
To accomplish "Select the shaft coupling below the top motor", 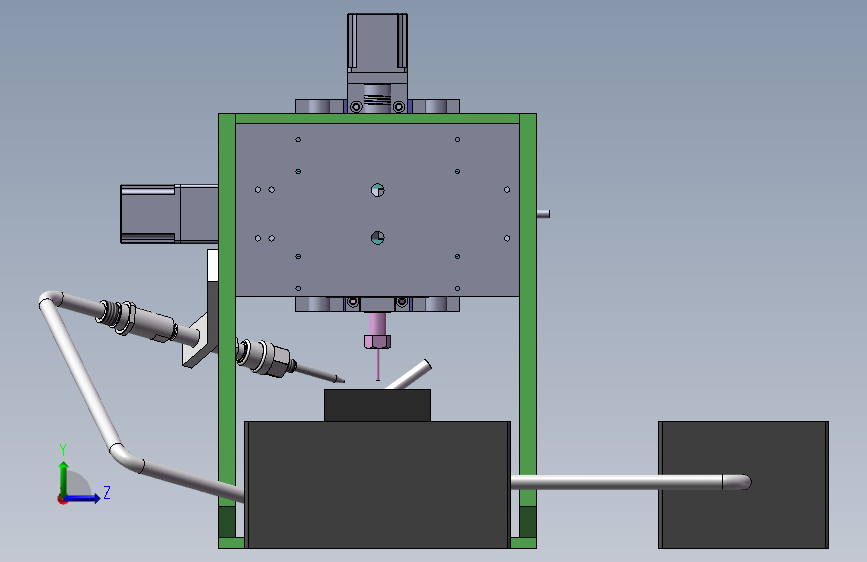I will click(x=377, y=98).
